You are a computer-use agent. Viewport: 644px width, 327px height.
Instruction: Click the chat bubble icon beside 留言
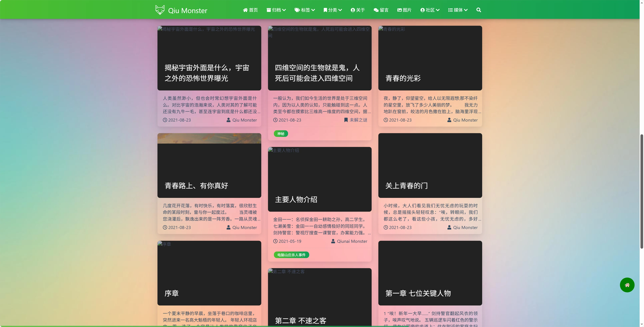tap(376, 10)
